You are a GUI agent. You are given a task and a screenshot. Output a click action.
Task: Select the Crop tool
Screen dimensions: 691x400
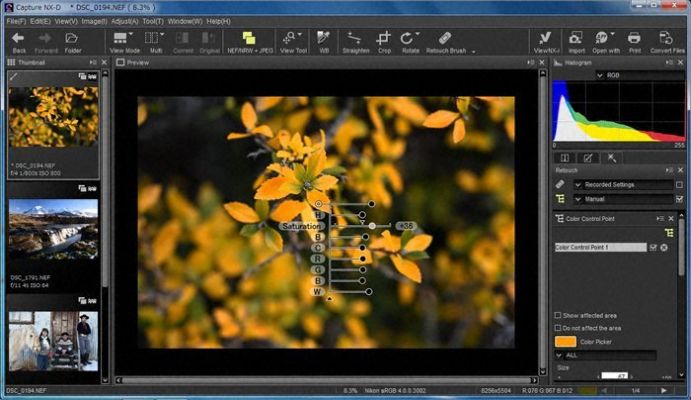point(383,41)
